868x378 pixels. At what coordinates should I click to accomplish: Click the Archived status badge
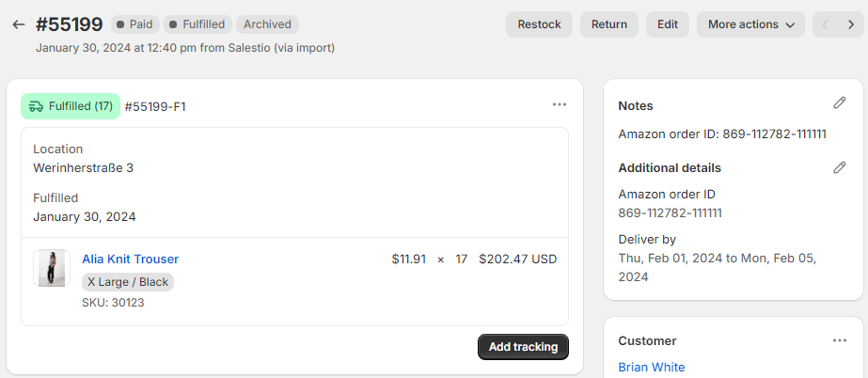pos(267,24)
